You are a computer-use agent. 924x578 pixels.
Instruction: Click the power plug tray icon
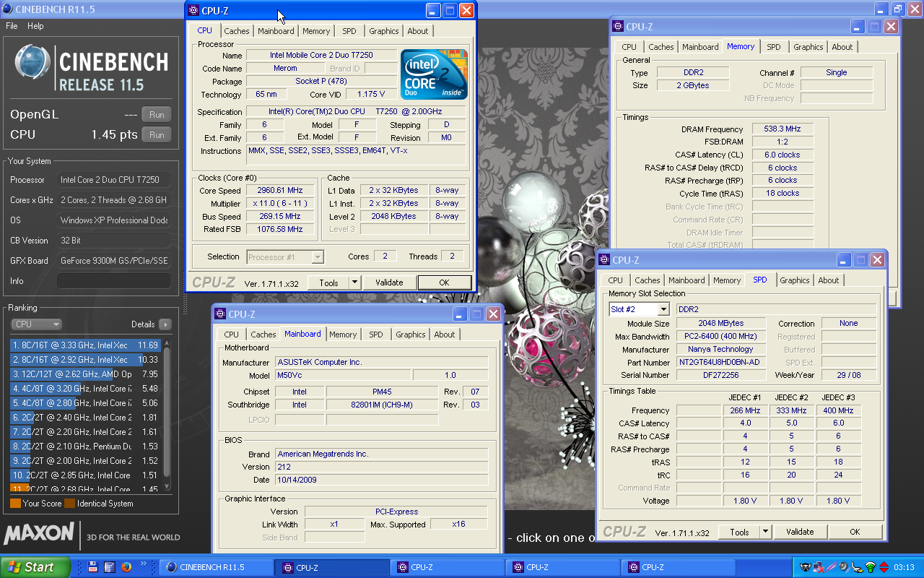pos(857,567)
